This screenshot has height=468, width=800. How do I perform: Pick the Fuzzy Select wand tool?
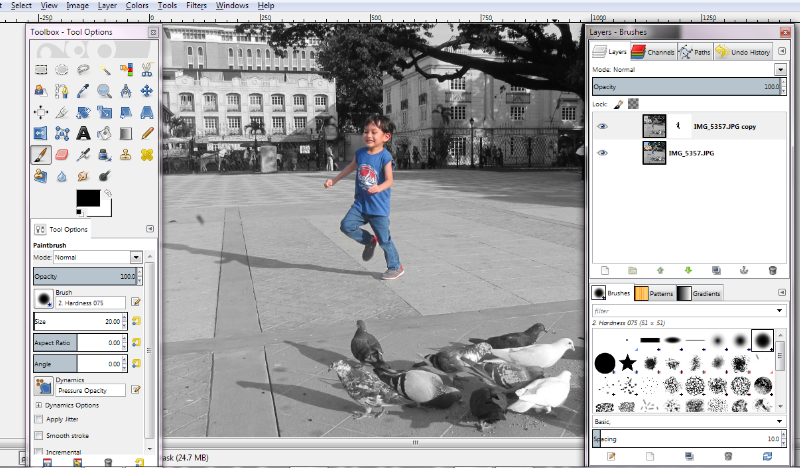(105, 70)
